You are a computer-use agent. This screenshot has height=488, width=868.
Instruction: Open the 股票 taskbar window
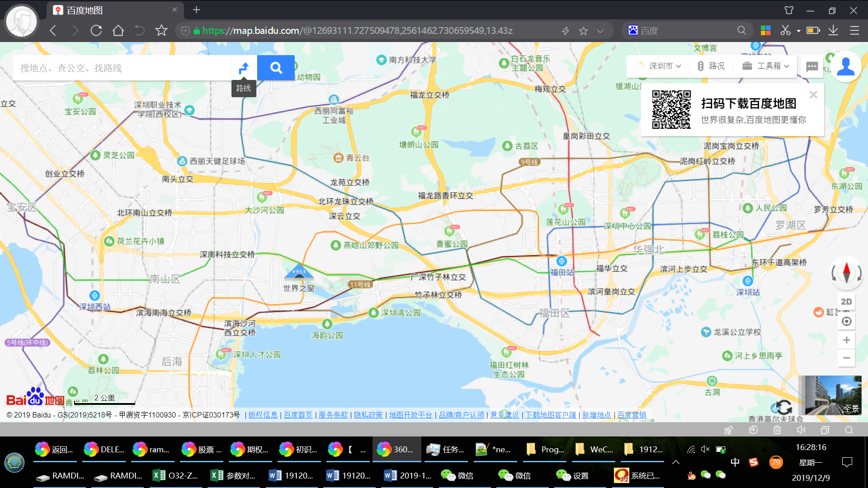(203, 450)
